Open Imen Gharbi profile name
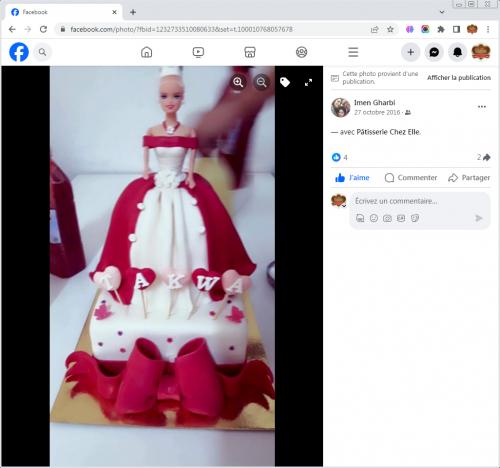Viewport: 500px width, 468px height. click(x=374, y=102)
